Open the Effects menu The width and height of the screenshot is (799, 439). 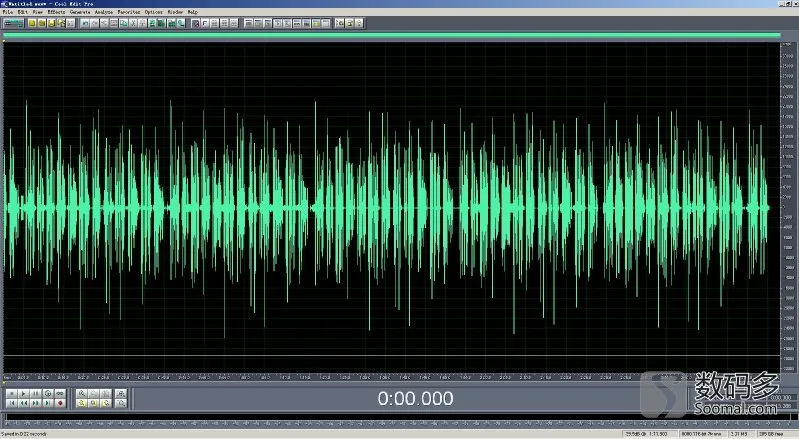click(x=56, y=12)
